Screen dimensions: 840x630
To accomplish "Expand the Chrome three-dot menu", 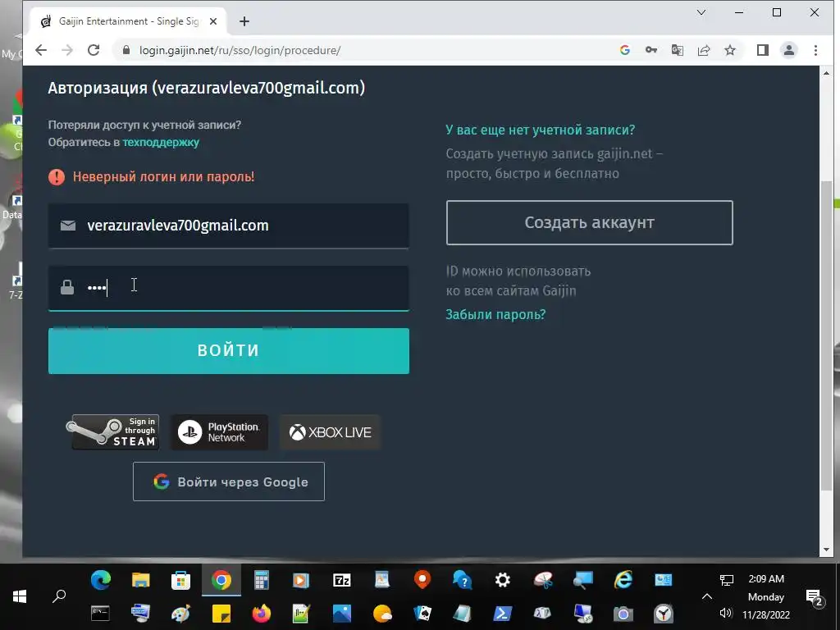I will (815, 50).
